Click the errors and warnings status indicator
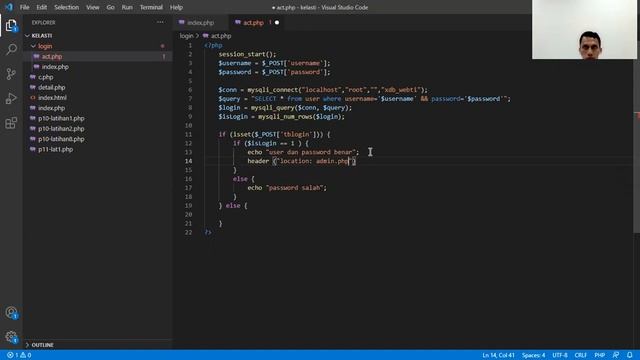Image resolution: width=640 pixels, height=360 pixels. point(19,355)
